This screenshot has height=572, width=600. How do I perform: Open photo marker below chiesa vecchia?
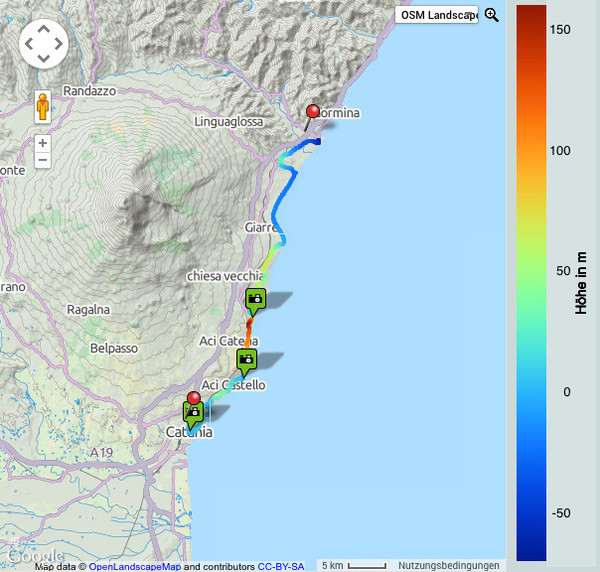[254, 299]
